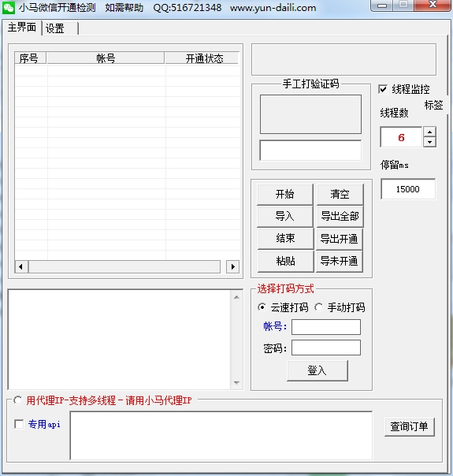Click the 登入 button

tap(317, 370)
